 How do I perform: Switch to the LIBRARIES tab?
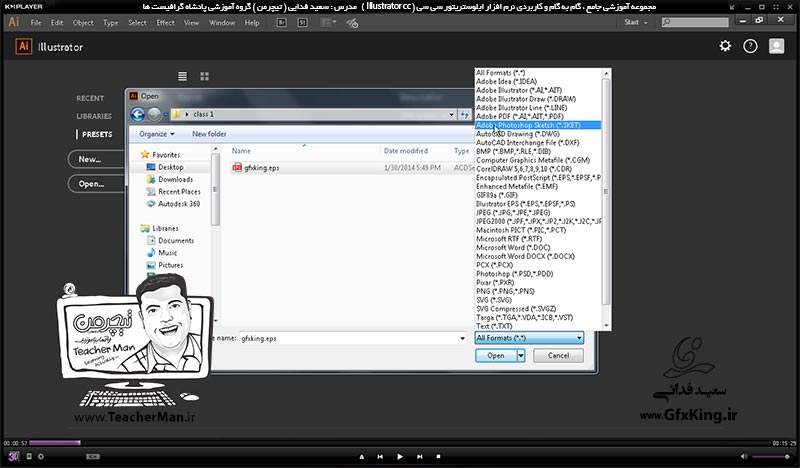[x=94, y=116]
